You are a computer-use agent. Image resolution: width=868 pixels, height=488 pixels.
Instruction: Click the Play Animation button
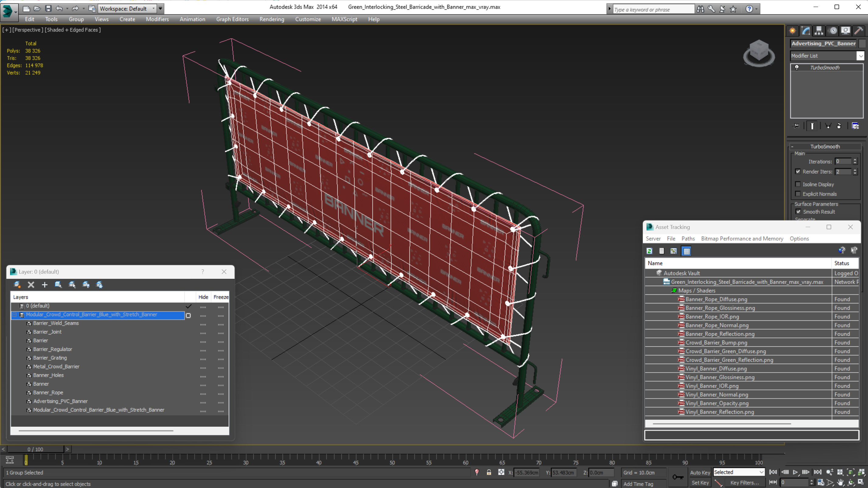point(795,472)
